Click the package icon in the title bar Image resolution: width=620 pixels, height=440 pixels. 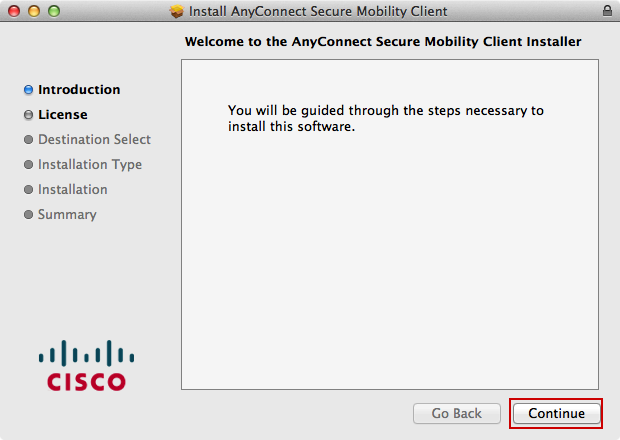(177, 11)
